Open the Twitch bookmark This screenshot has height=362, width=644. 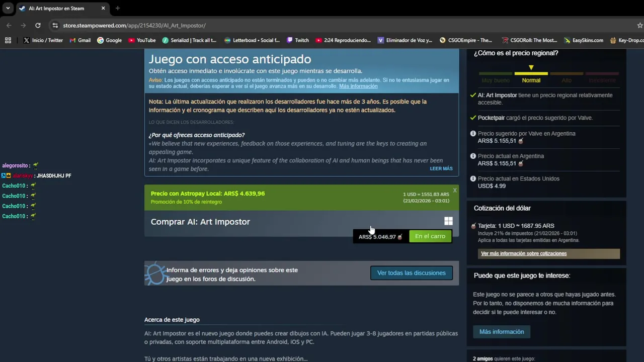[x=298, y=40]
